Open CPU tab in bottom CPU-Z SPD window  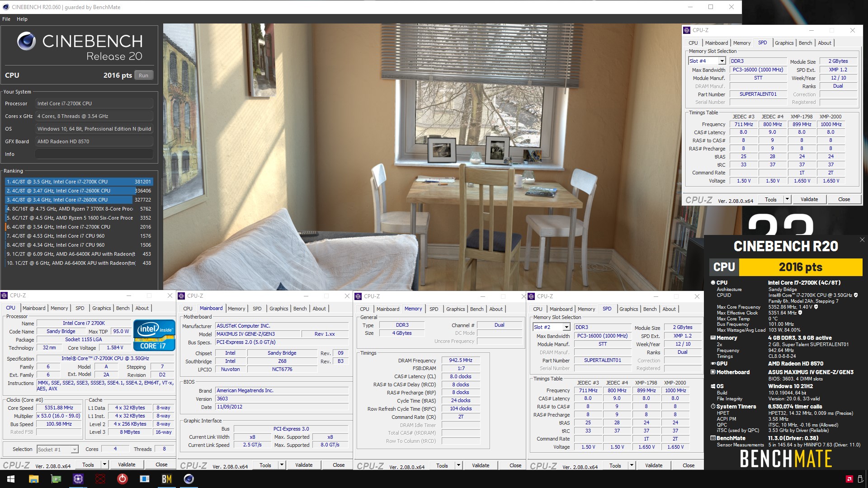click(x=538, y=309)
